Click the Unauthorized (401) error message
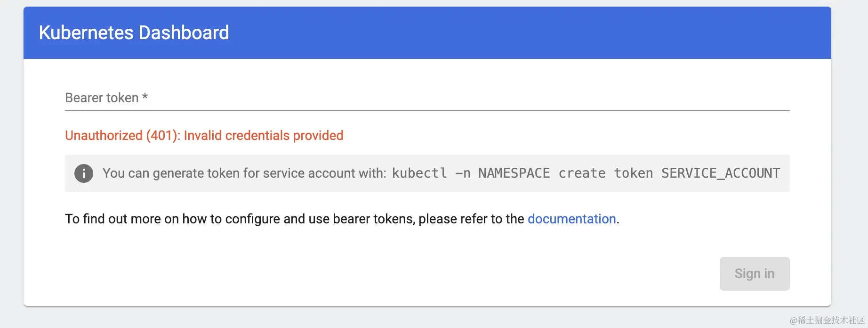This screenshot has height=328, width=868. tap(204, 135)
